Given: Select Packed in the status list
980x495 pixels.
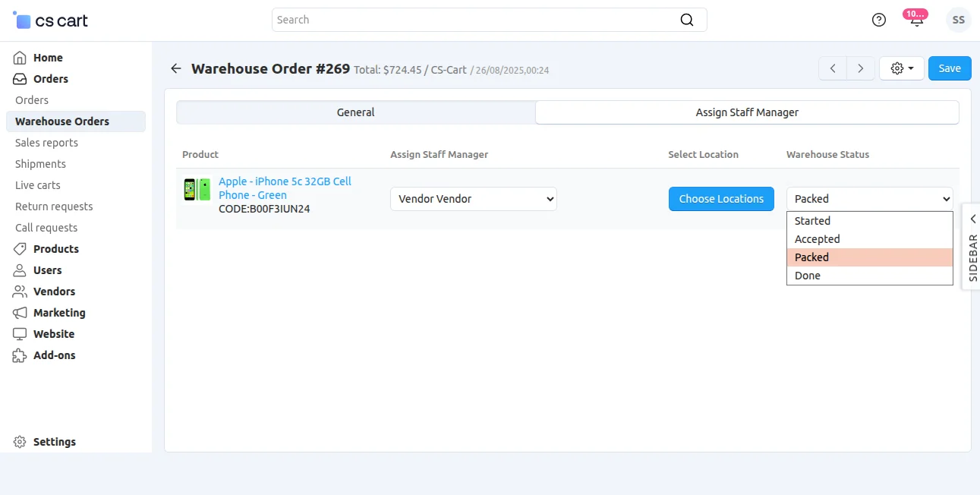Looking at the screenshot, I should click(870, 257).
